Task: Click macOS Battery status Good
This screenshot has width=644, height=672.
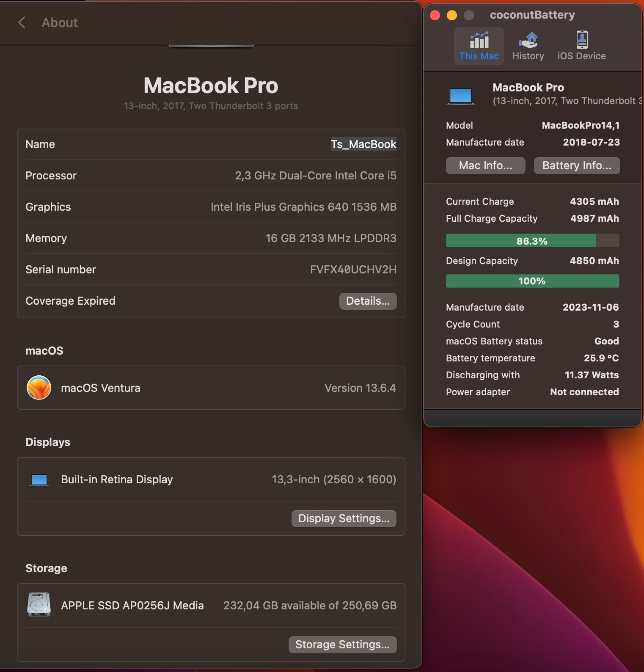Action: (x=606, y=341)
